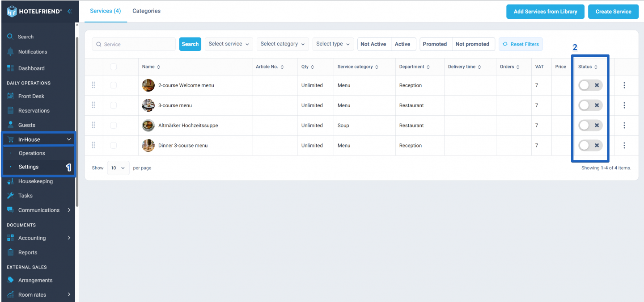Click the Reports clipboard icon

(10, 252)
